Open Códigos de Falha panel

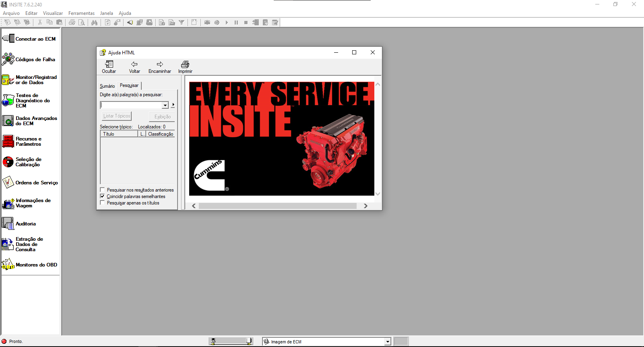tap(30, 60)
